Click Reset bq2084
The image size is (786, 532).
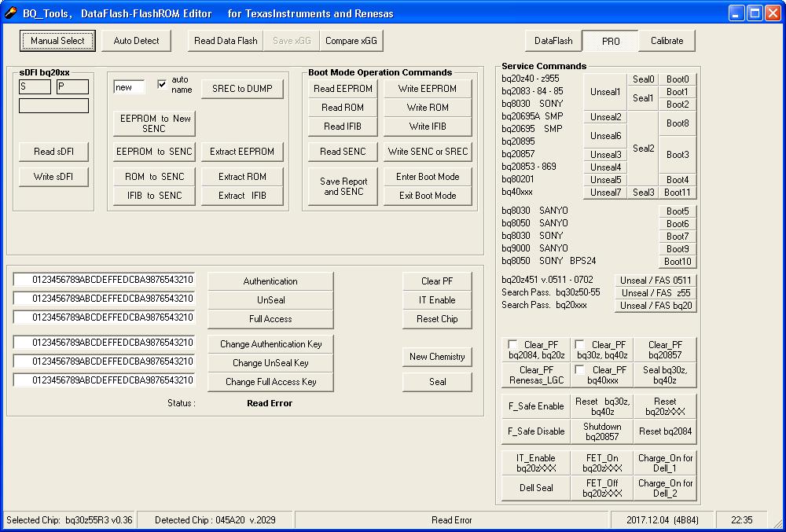pyautogui.click(x=665, y=431)
